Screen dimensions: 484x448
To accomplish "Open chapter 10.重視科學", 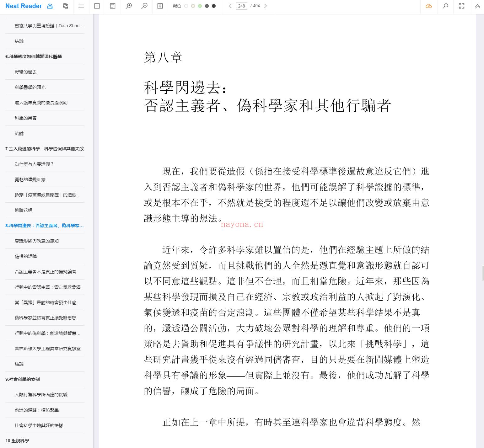I will 17,441.
